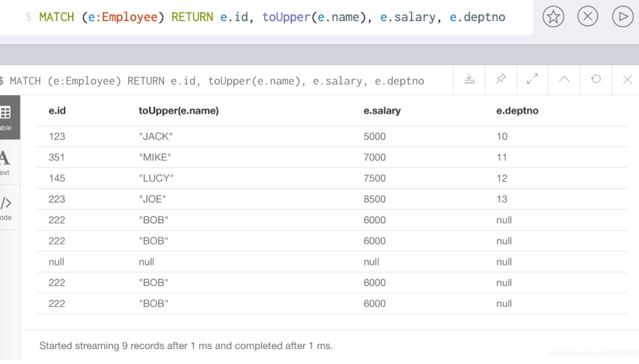
Task: Select the id cell 351
Action: tap(56, 157)
